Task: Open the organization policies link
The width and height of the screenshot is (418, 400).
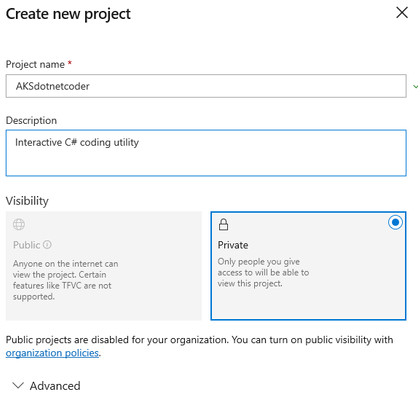Action: pos(52,353)
